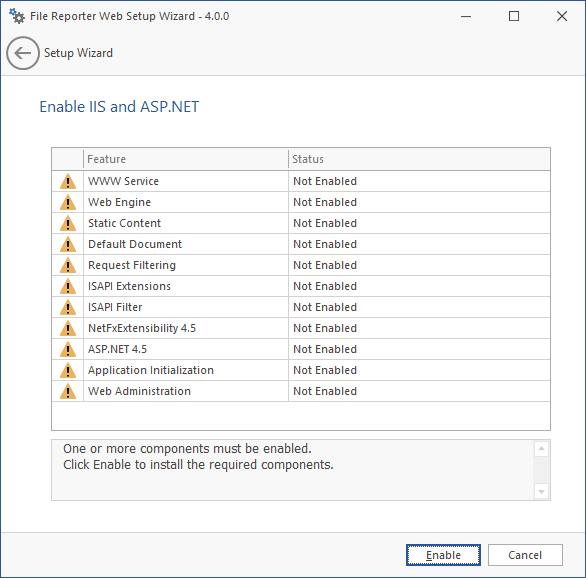Select the ASP.NET 4.5 feature name
The height and width of the screenshot is (578, 586).
pos(117,349)
